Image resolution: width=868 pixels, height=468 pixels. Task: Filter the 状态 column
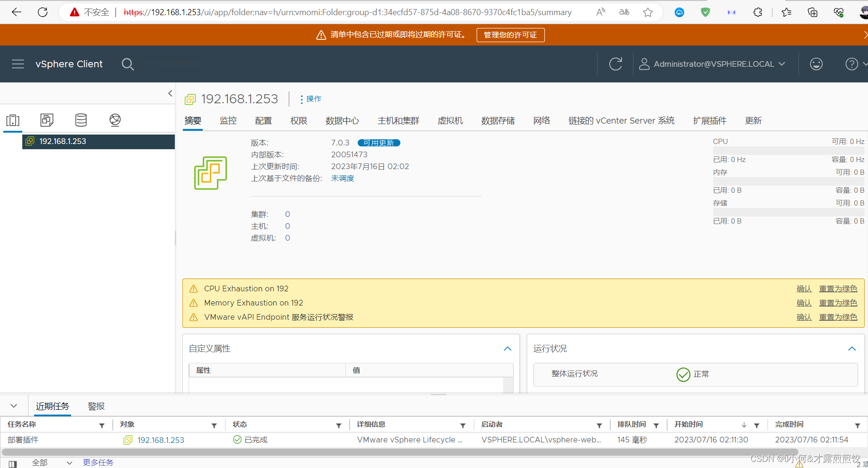tap(339, 425)
